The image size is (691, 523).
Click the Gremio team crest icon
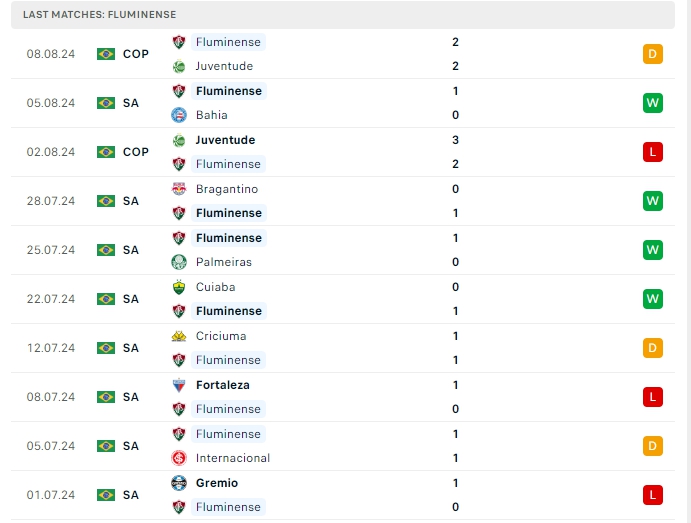tap(179, 483)
